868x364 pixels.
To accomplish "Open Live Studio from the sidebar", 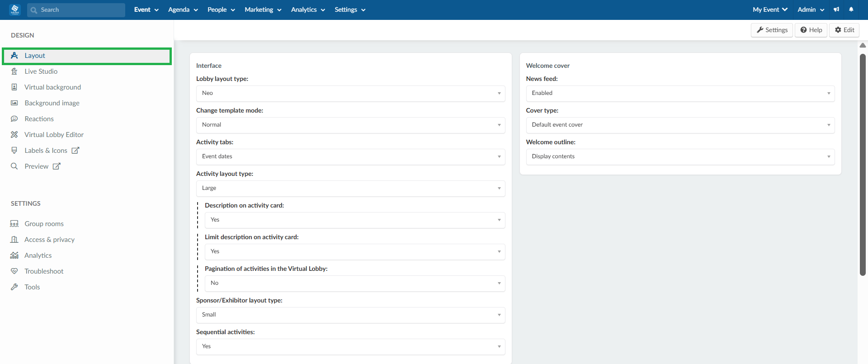I will point(41,71).
